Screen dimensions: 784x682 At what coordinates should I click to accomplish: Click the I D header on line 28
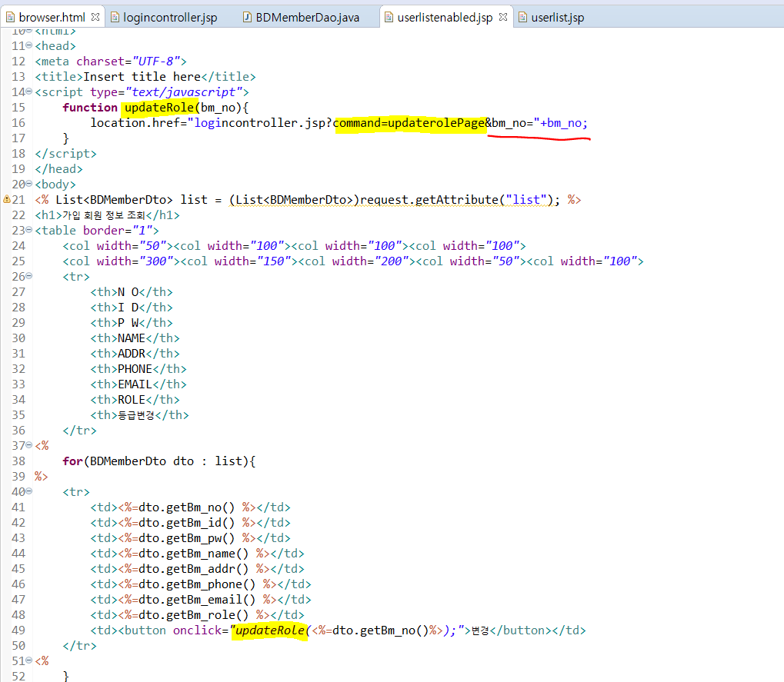click(128, 308)
